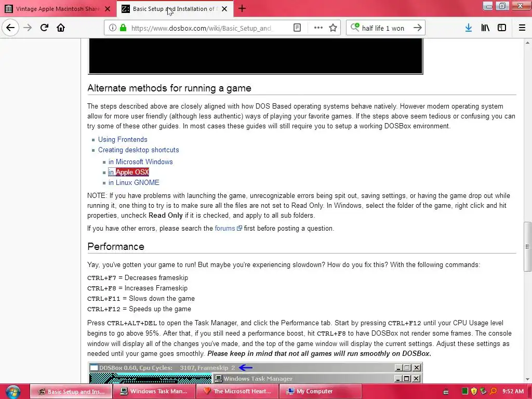Open the page actions three-dot menu

click(x=318, y=28)
